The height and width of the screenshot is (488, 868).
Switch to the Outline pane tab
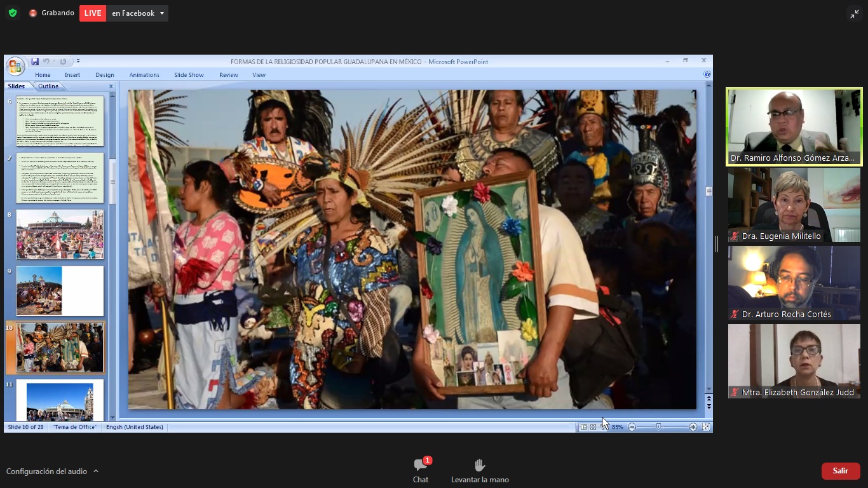(x=48, y=86)
